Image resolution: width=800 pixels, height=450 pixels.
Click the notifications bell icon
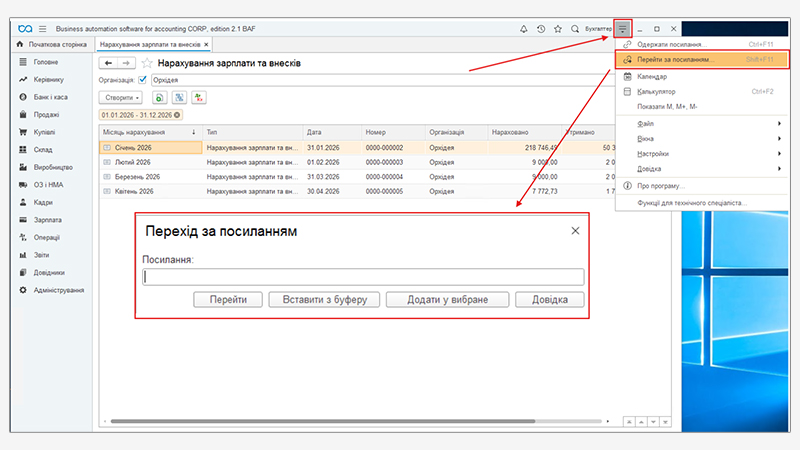point(524,29)
